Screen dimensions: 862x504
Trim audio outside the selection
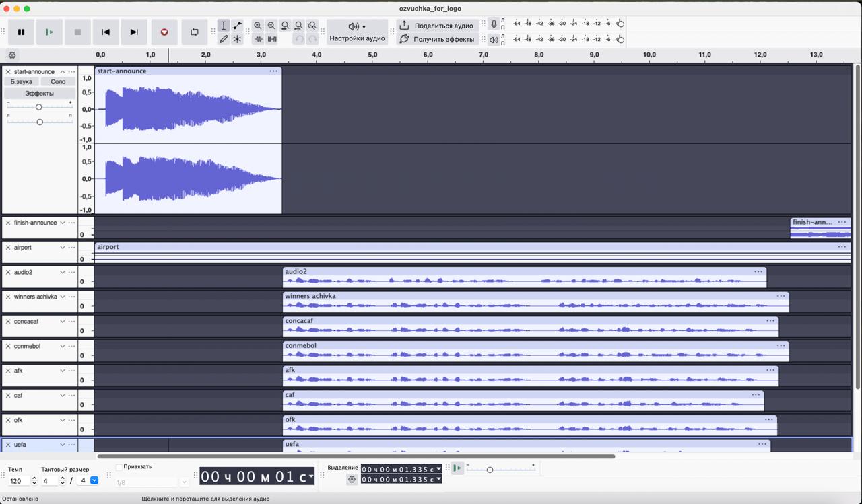tap(258, 38)
